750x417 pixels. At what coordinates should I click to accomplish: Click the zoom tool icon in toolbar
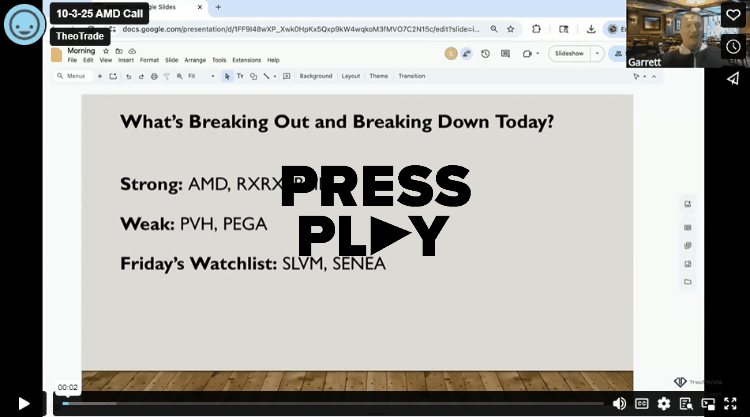click(x=179, y=76)
